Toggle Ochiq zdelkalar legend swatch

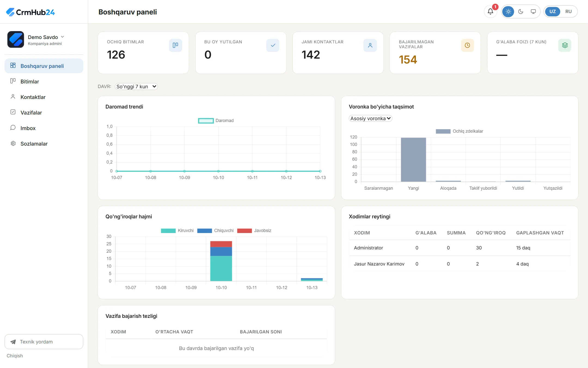point(443,131)
